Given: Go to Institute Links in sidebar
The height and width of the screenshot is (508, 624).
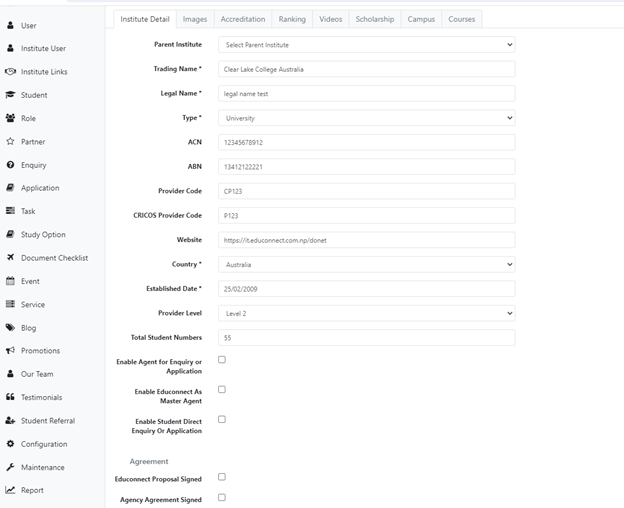Looking at the screenshot, I should pos(44,72).
